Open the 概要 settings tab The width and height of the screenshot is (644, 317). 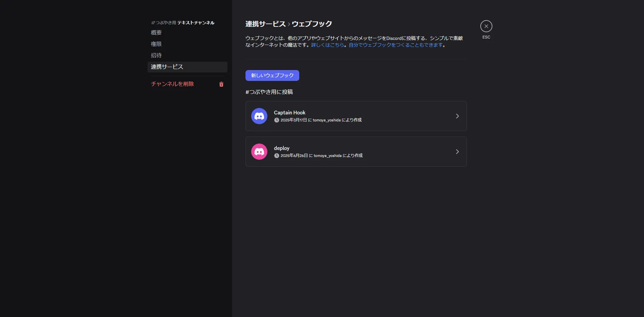(187, 33)
